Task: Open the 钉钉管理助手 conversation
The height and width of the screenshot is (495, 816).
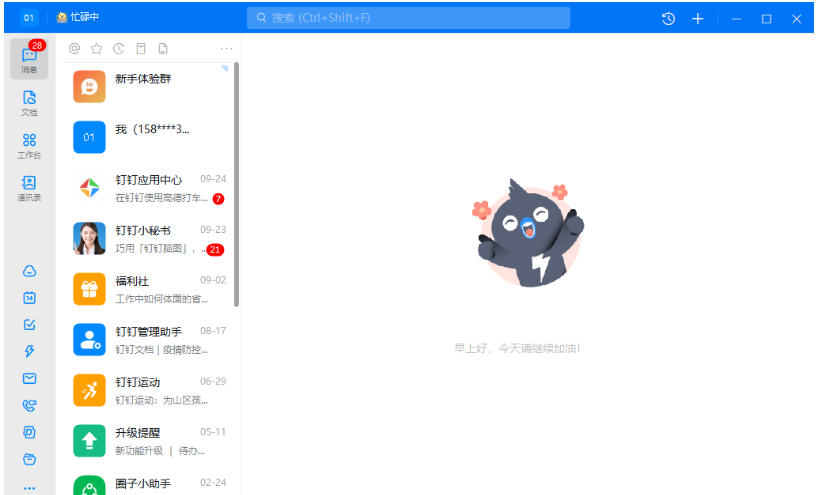Action: click(x=149, y=339)
